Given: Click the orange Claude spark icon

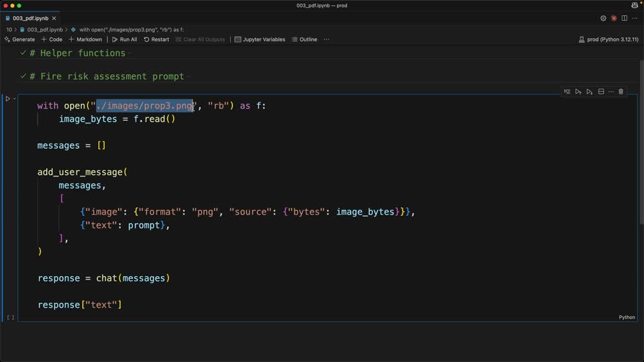Looking at the screenshot, I should pyautogui.click(x=614, y=18).
